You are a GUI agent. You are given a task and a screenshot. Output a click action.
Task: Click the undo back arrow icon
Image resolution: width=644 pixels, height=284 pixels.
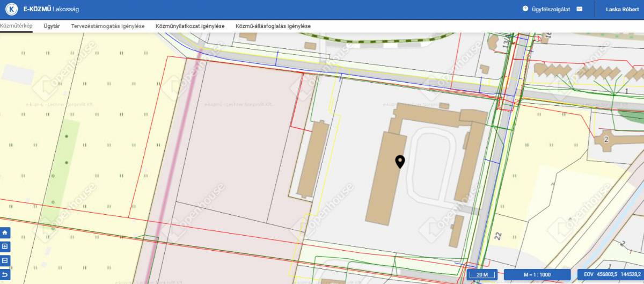(5, 274)
